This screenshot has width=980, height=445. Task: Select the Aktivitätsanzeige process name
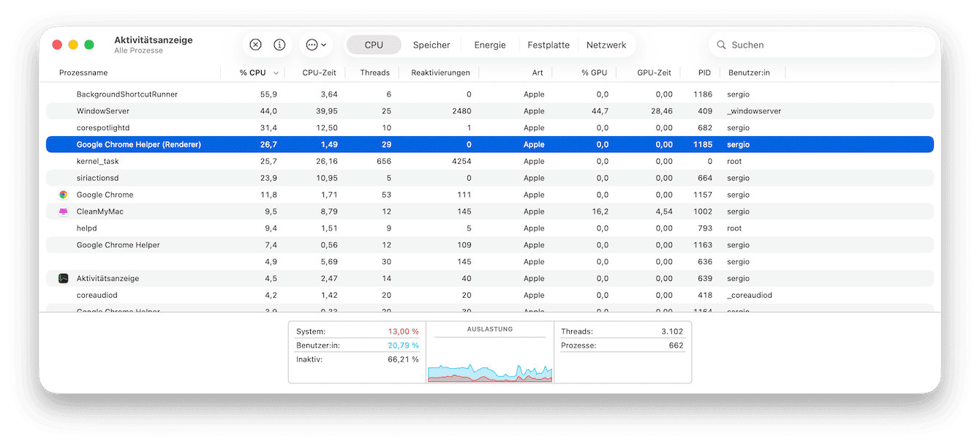coord(108,278)
